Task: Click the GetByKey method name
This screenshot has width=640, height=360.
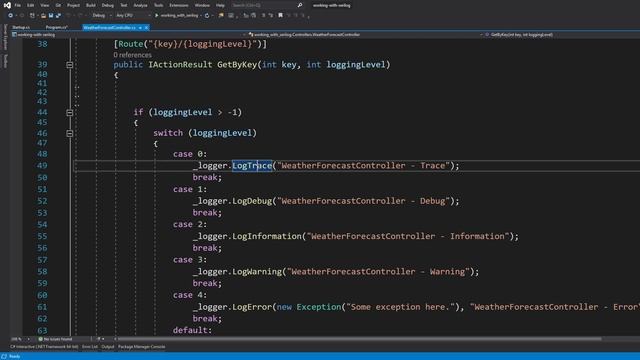Action: pyautogui.click(x=237, y=64)
